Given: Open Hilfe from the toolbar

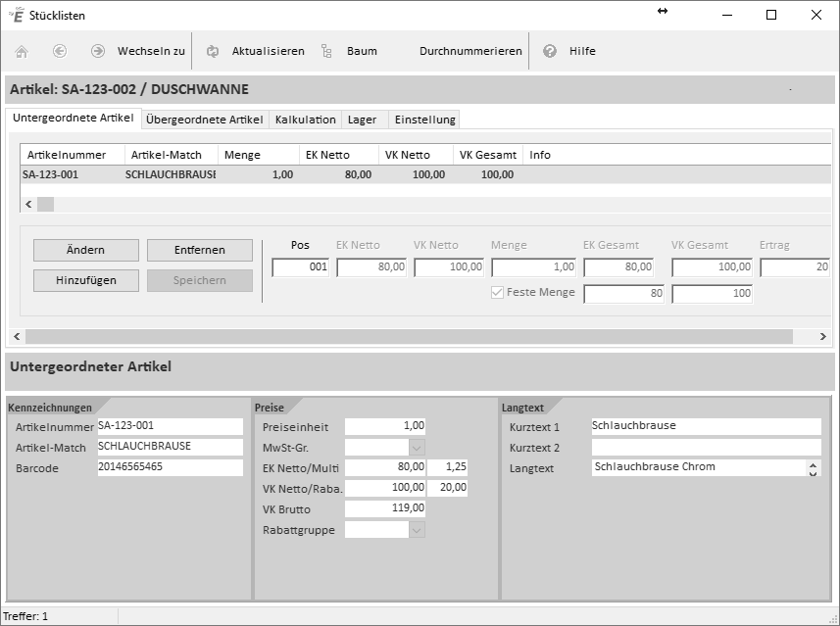Looking at the screenshot, I should pyautogui.click(x=582, y=51).
